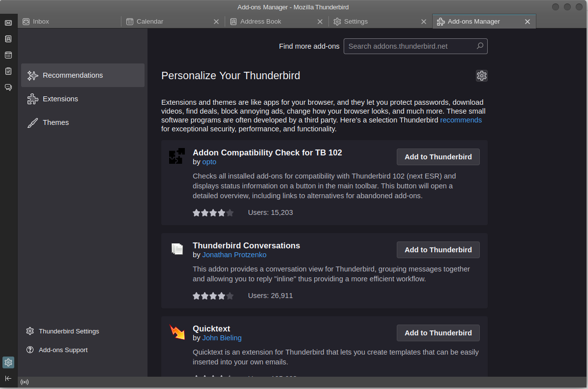Open add-on tools gear menu

(x=481, y=76)
